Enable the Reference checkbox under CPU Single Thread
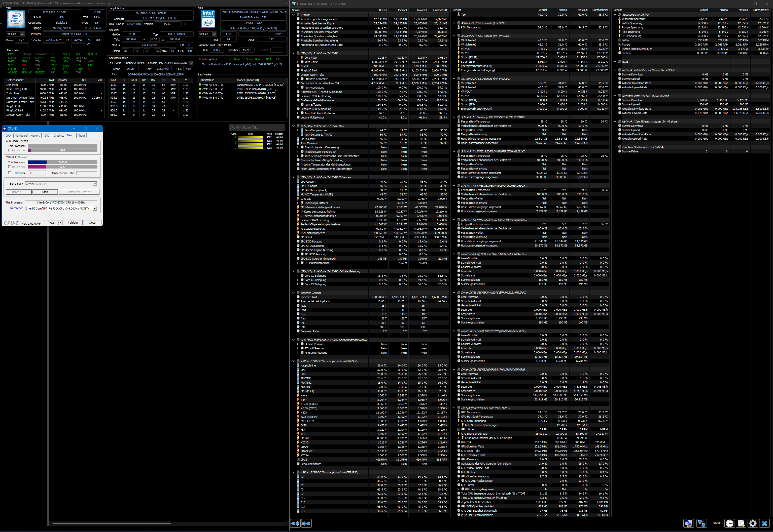 pos(10,150)
